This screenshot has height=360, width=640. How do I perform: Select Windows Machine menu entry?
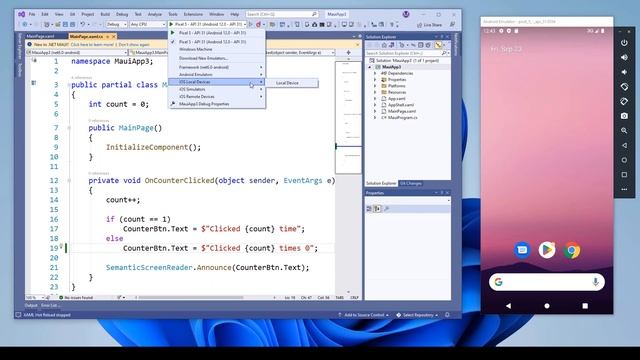pos(217,49)
